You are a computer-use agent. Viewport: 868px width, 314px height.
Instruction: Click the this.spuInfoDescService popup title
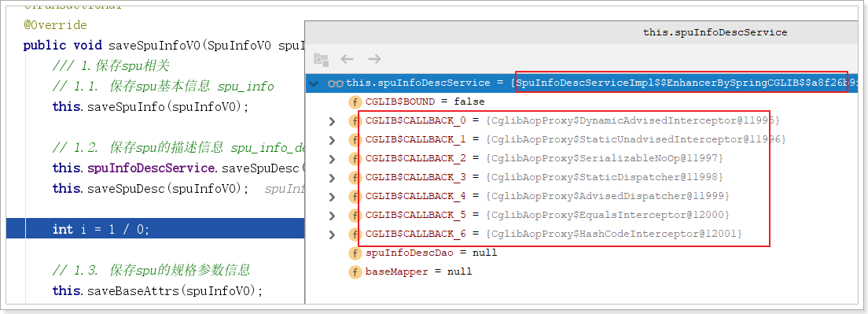(x=715, y=32)
